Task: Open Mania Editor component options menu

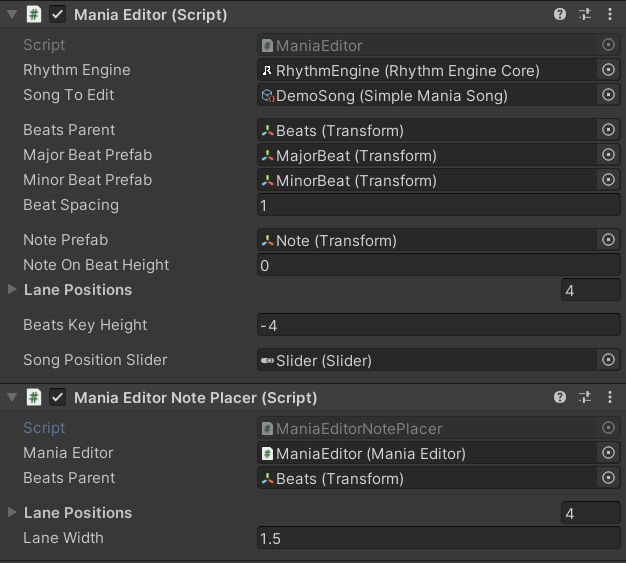Action: tap(610, 15)
